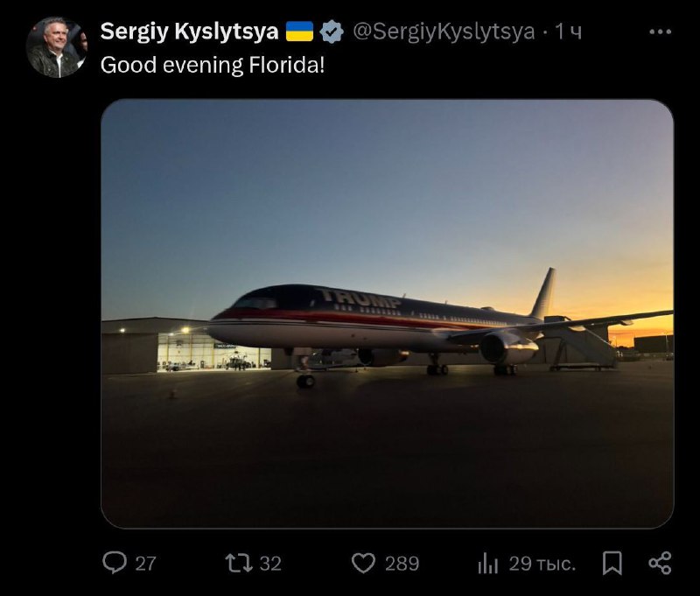700x596 pixels.
Task: Click the blue verified badge
Action: [x=331, y=32]
